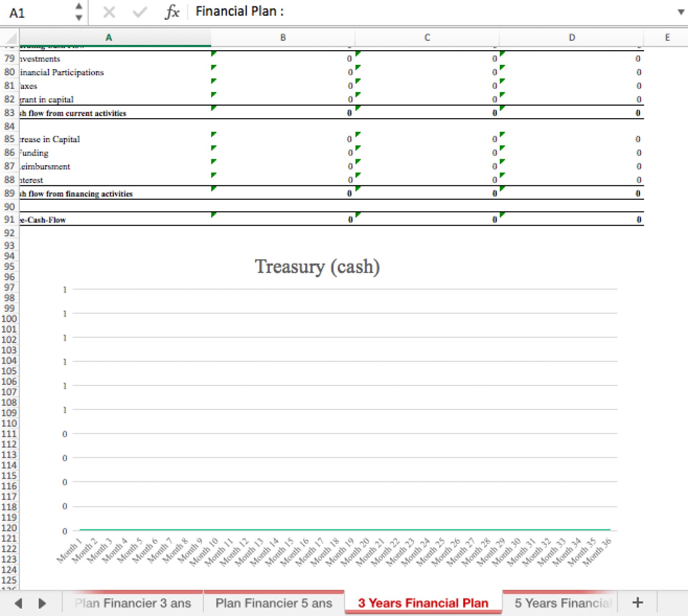Select the Interest value in column D

572,180
